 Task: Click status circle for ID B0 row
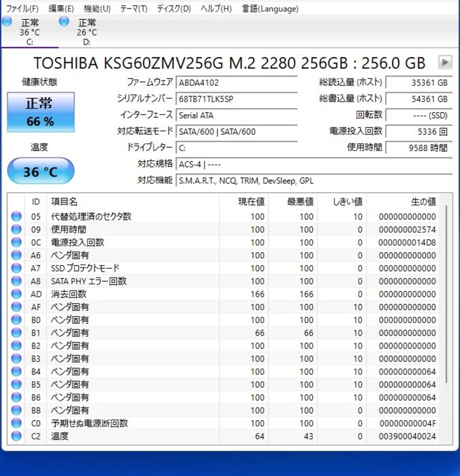click(16, 320)
